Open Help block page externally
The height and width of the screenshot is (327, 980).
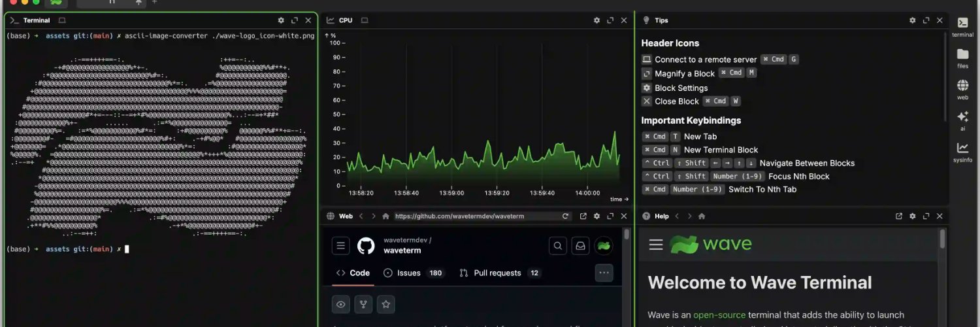coord(899,216)
